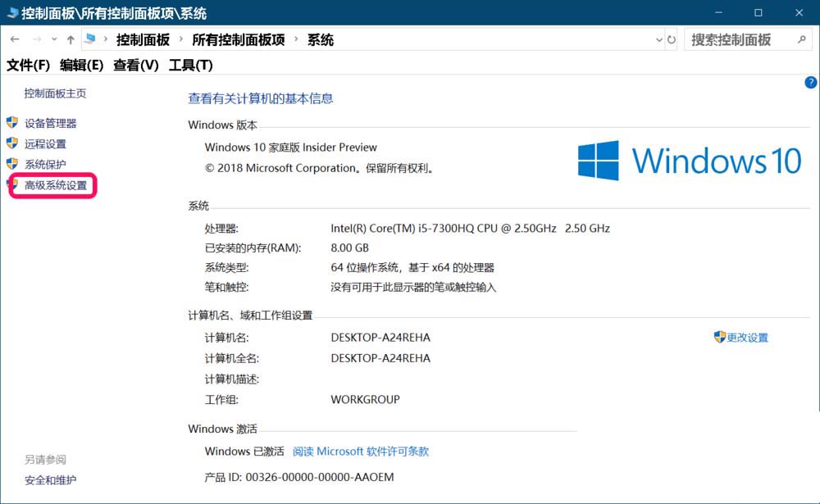820x504 pixels.
Task: Go to 控制面板主页
Action: click(55, 93)
